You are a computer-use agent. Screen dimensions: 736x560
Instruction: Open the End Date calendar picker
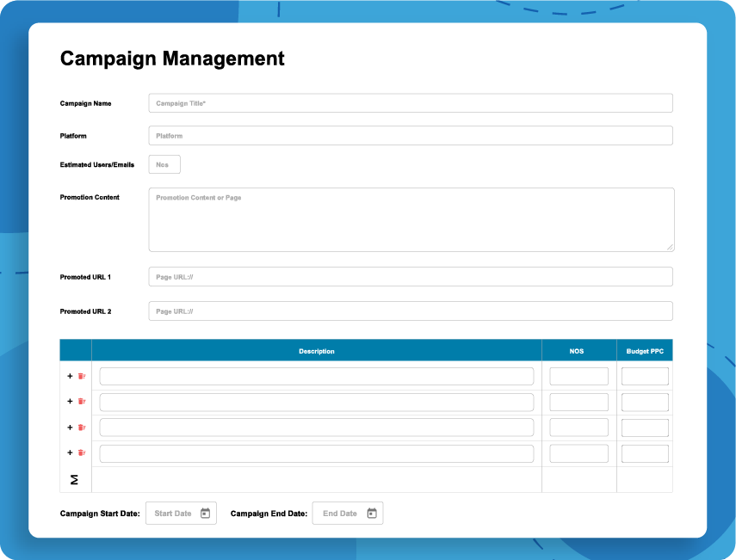point(370,513)
